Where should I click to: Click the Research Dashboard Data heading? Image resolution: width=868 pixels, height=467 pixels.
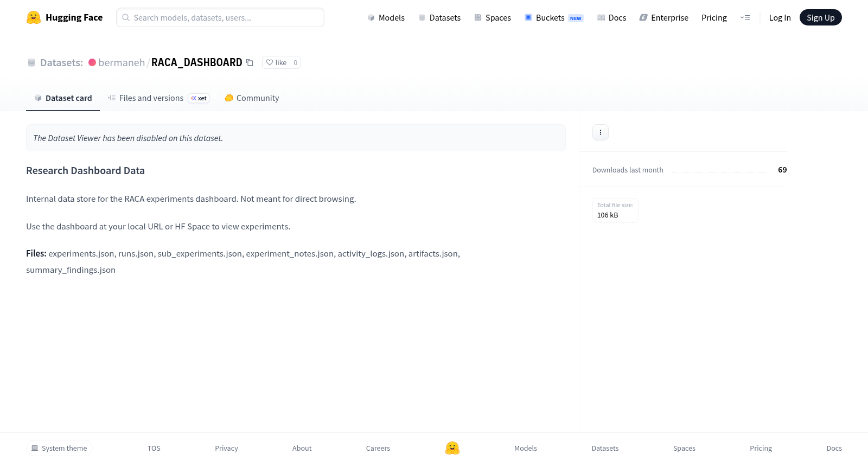tap(85, 170)
